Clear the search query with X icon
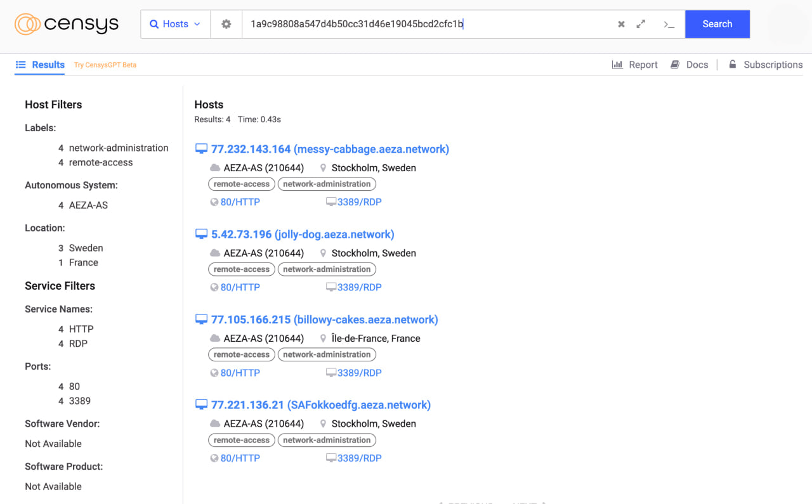812x504 pixels. pos(622,24)
